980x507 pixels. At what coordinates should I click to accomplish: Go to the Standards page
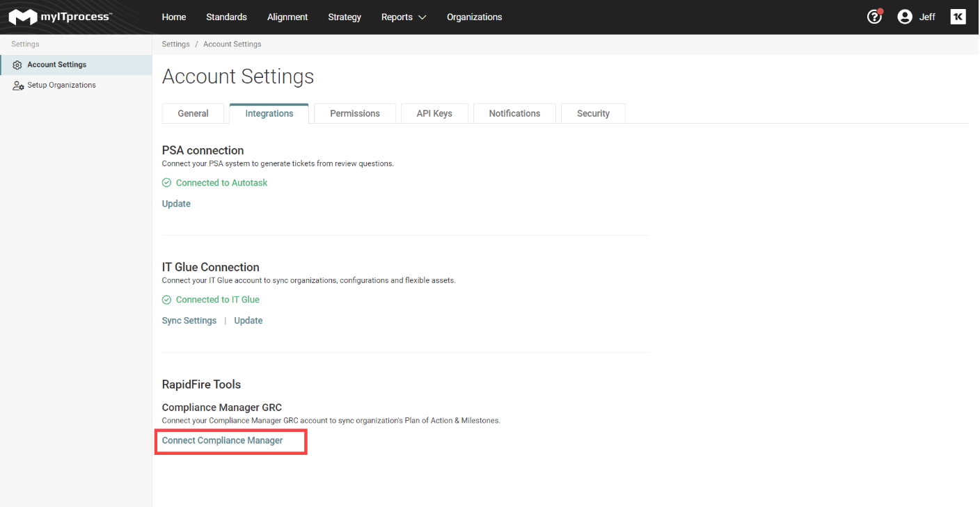click(226, 17)
